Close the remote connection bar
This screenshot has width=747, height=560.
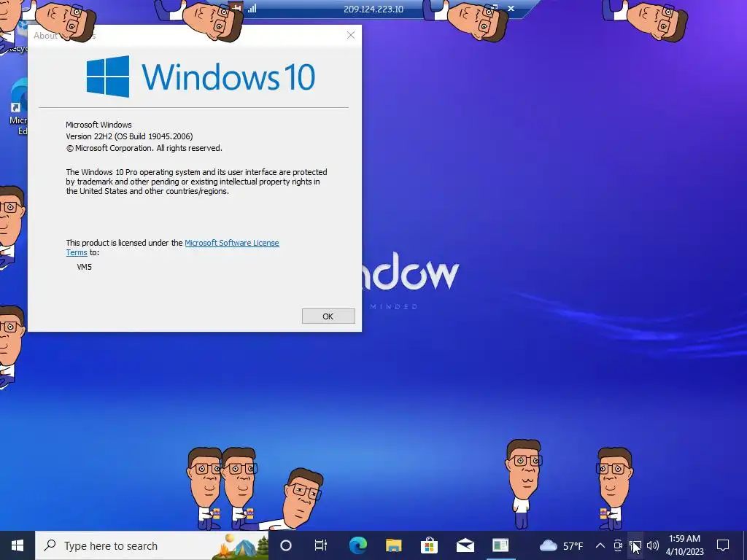511,9
